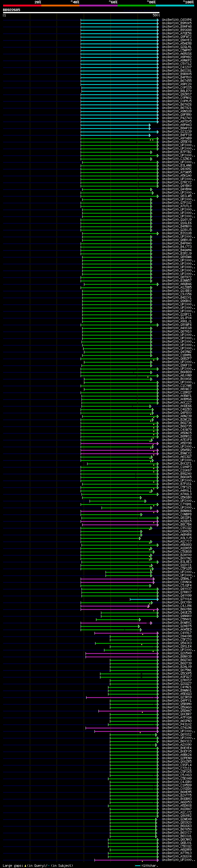197x868 pixels.
Task: Open hit UniRef100_B6SI81
Action: click(177, 71)
